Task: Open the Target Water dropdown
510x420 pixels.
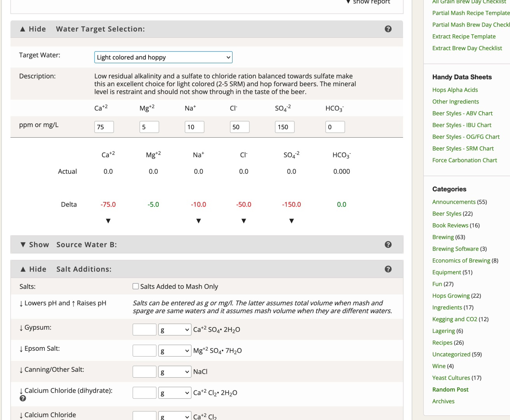Action: click(163, 57)
